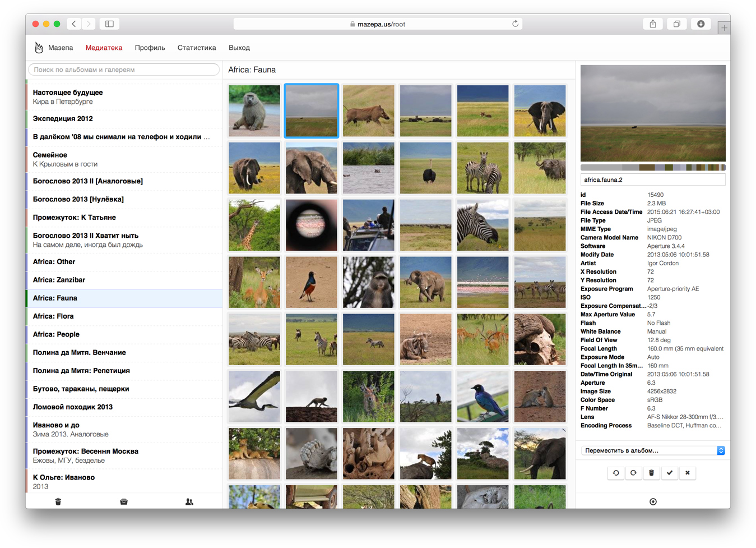Open the Safari share menu
The width and height of the screenshot is (756, 548).
pos(652,24)
